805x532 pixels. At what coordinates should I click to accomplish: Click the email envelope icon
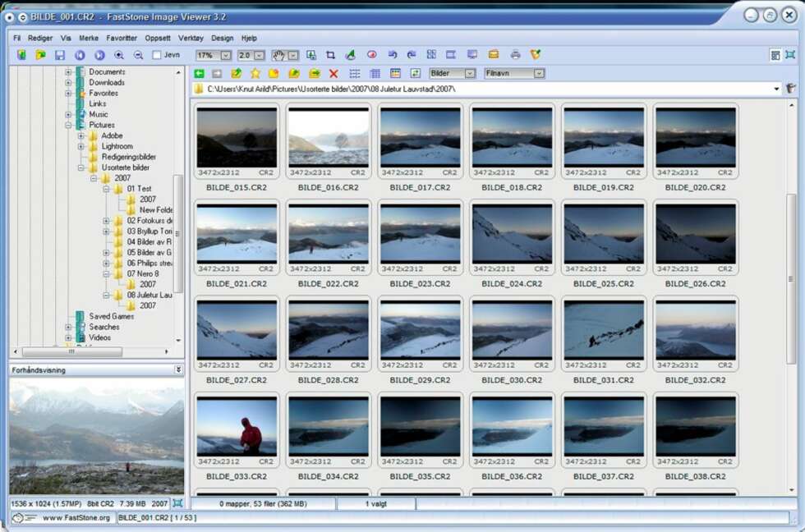tap(494, 55)
